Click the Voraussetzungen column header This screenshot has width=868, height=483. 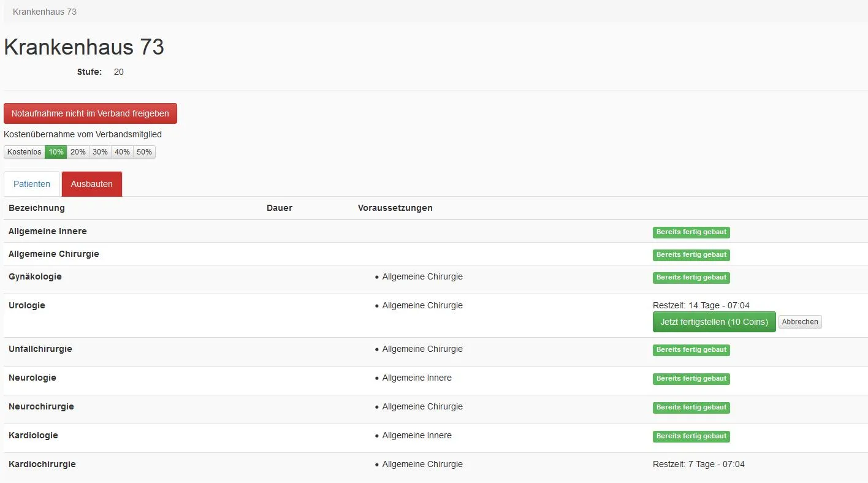395,208
